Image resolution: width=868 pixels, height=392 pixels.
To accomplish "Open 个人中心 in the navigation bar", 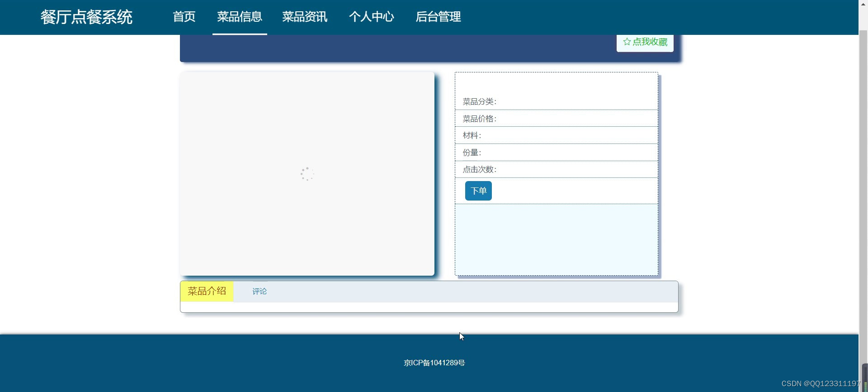I will click(372, 17).
